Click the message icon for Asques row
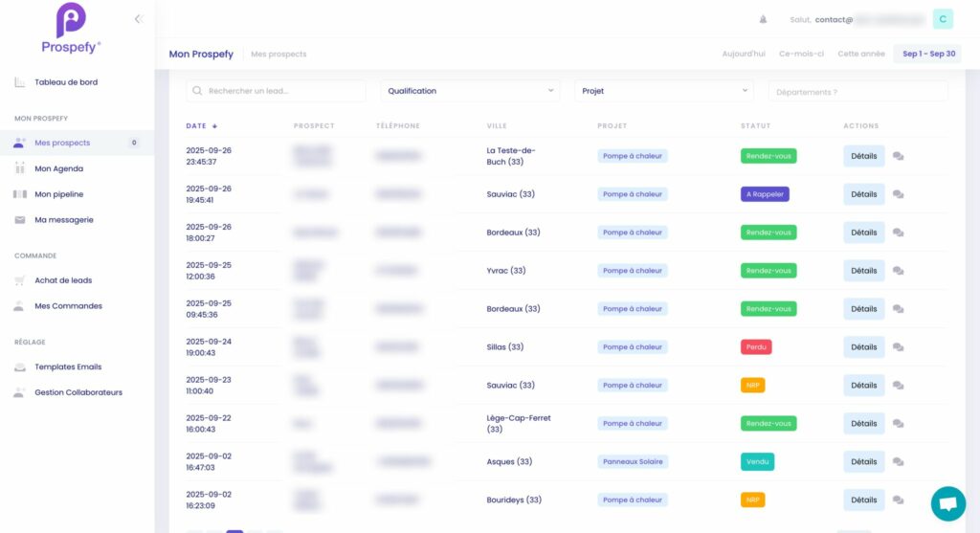The image size is (980, 533). (x=898, y=462)
